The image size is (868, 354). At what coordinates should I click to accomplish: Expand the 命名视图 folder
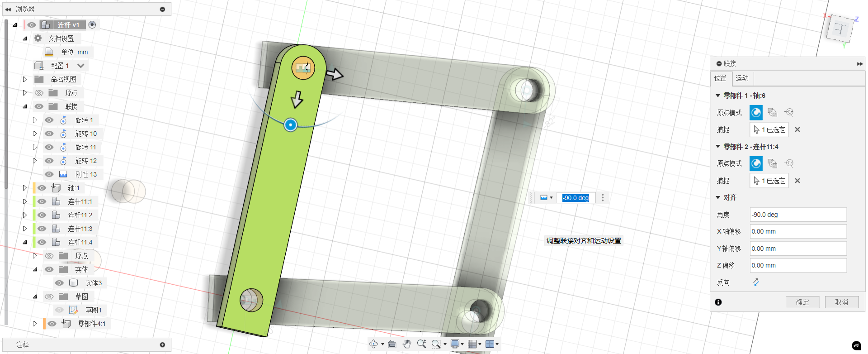(25, 79)
